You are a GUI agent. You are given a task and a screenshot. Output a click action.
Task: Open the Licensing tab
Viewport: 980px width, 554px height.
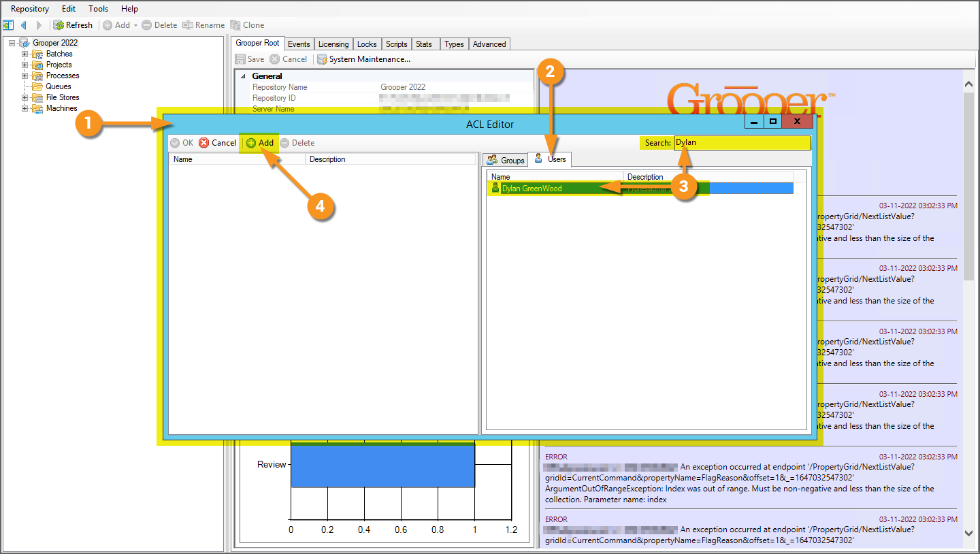pos(333,44)
